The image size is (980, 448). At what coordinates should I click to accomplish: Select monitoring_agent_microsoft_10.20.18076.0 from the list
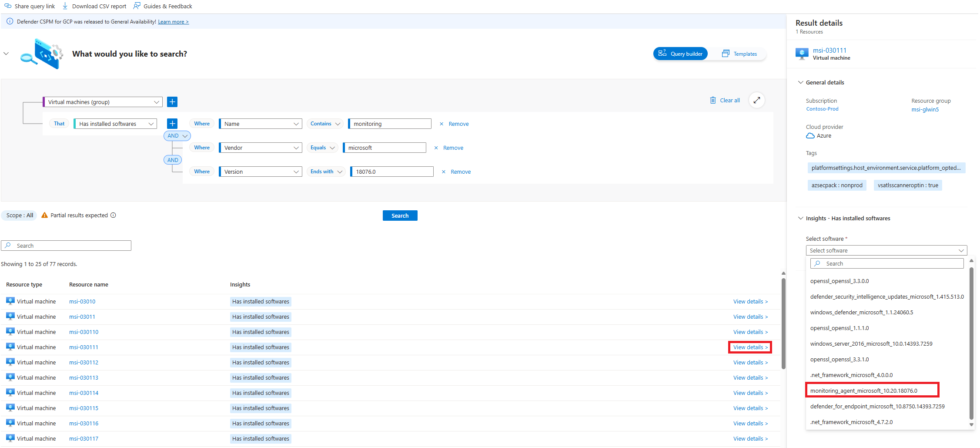tap(872, 390)
